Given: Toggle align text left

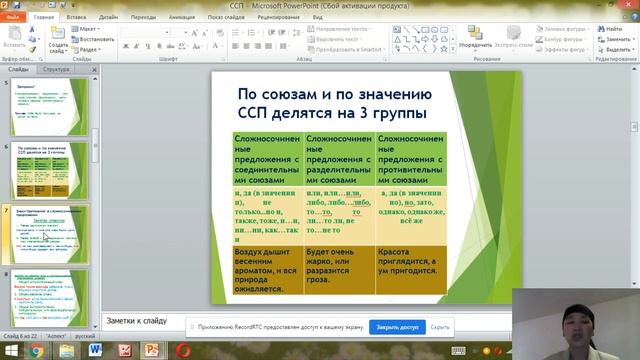Looking at the screenshot, I should click(x=236, y=46).
